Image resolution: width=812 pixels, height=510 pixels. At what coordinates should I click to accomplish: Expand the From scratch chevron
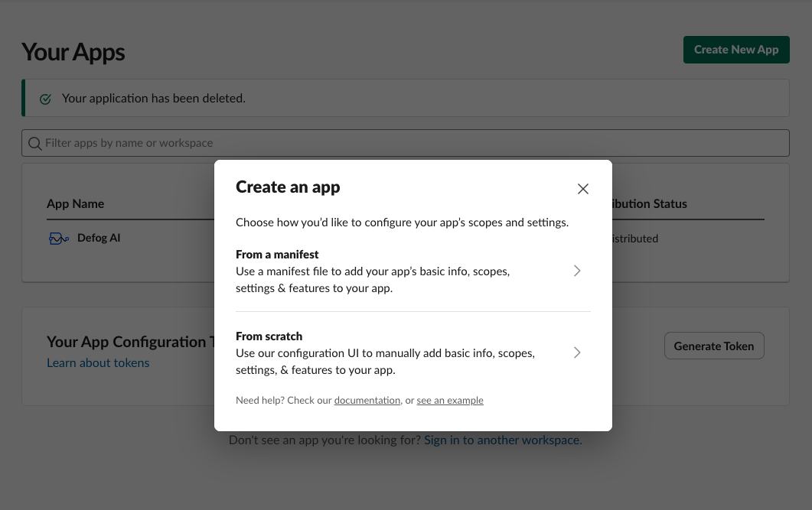coord(577,353)
